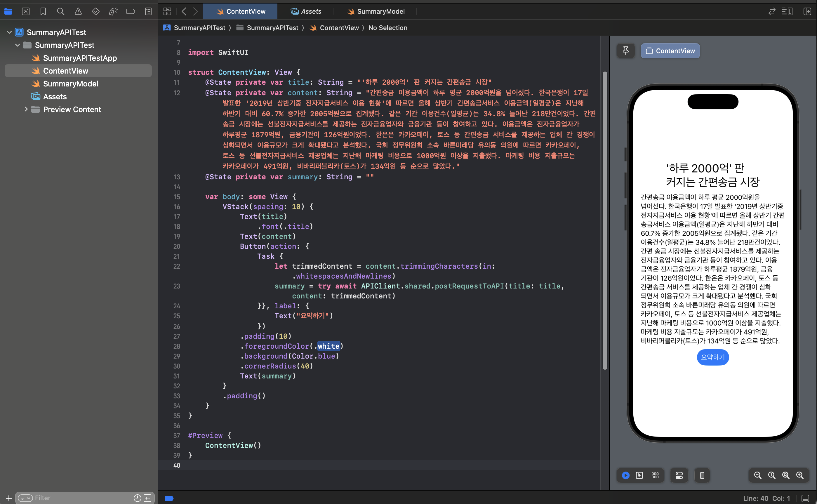The height and width of the screenshot is (504, 817).
Task: Switch preview to selectable mode
Action: tap(639, 475)
